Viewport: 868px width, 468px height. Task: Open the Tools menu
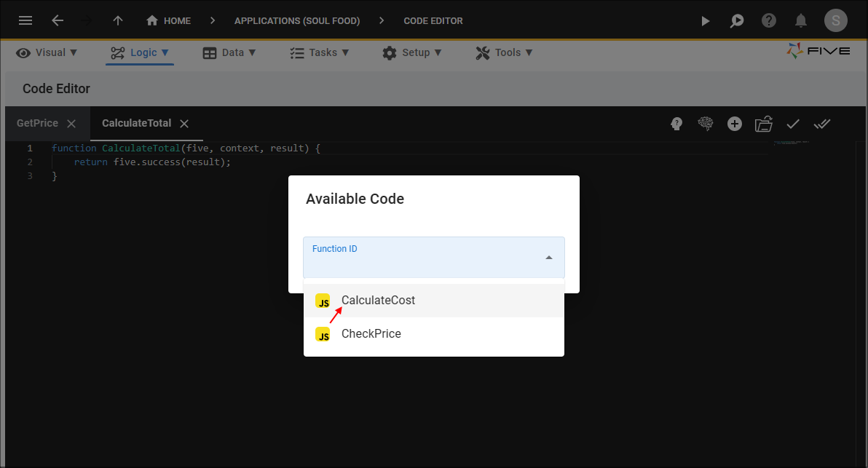(504, 52)
